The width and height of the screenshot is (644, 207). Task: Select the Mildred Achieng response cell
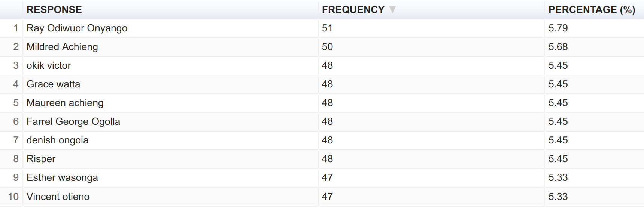pyautogui.click(x=62, y=47)
